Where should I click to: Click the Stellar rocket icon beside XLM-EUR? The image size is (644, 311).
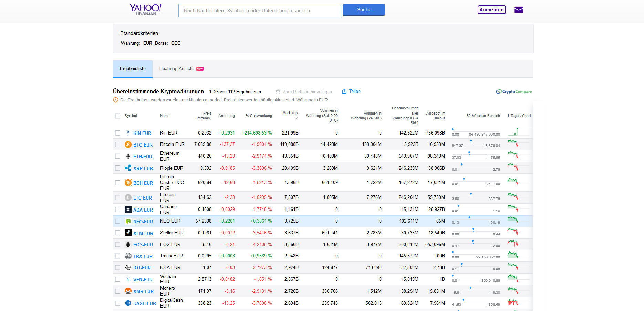tap(128, 233)
